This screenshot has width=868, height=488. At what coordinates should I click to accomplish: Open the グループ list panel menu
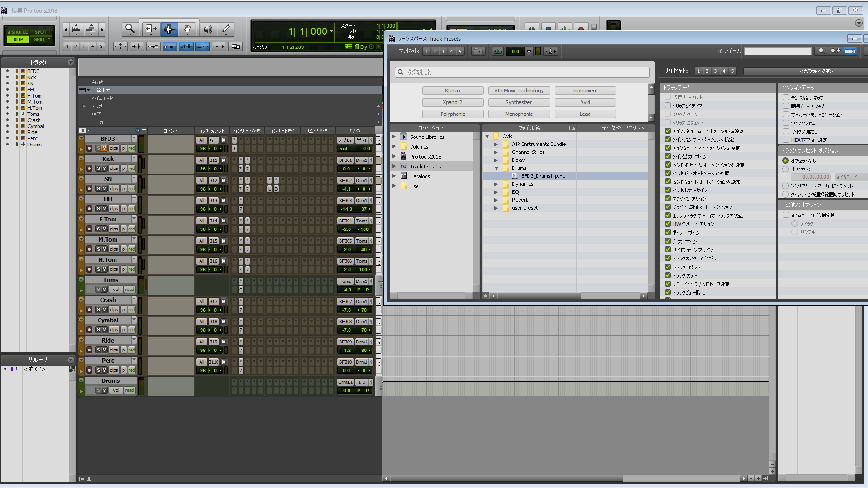click(x=70, y=360)
